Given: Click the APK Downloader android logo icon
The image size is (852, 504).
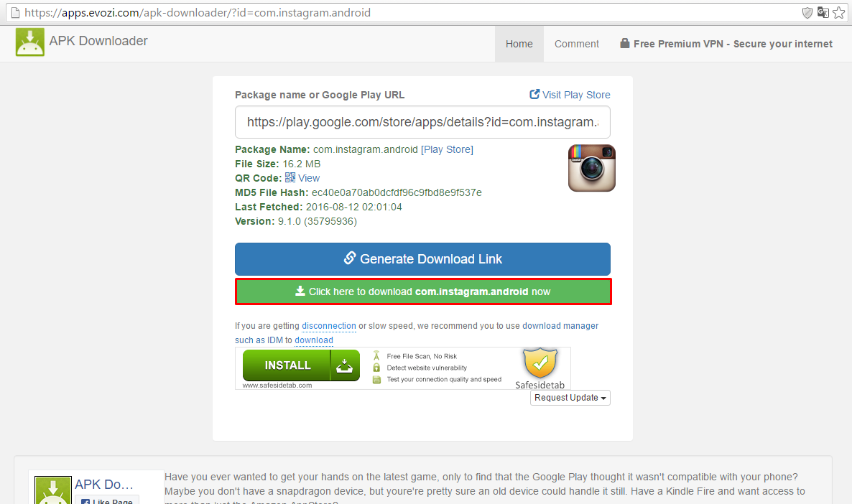Looking at the screenshot, I should click(x=30, y=42).
